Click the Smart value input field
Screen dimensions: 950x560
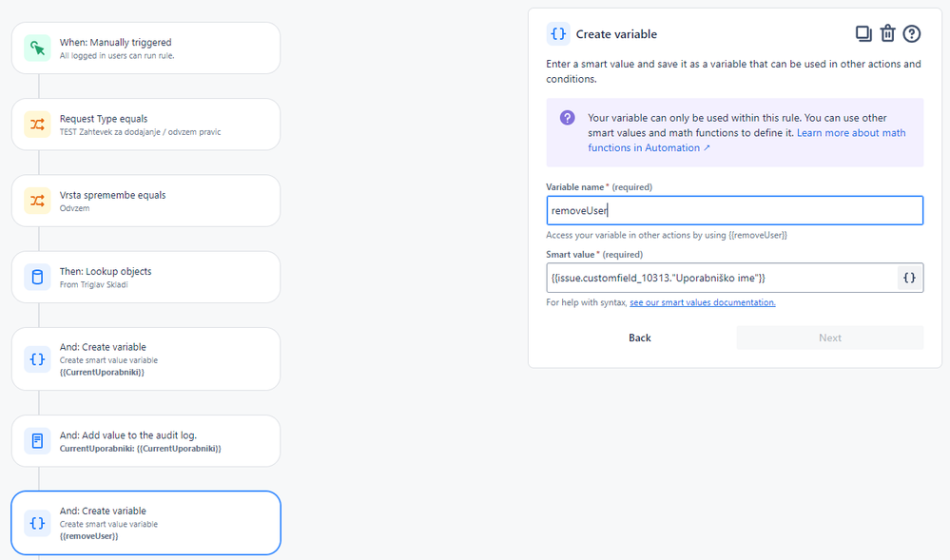[x=721, y=278]
